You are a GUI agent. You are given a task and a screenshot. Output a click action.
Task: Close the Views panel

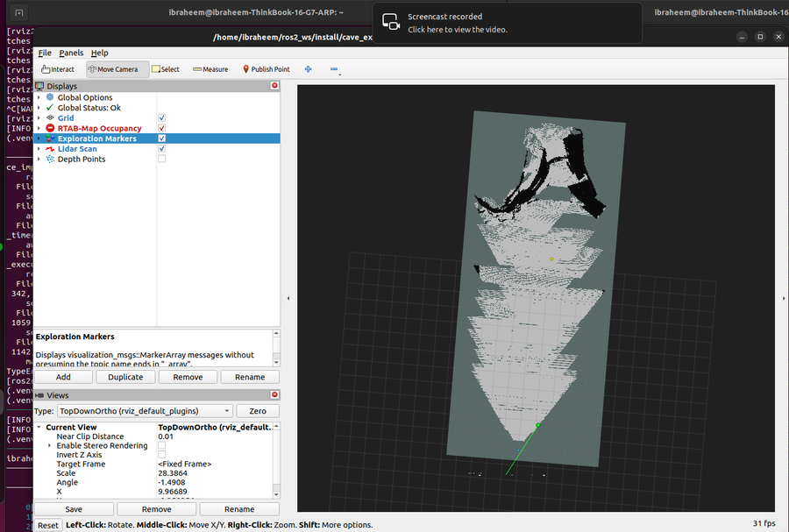point(274,394)
